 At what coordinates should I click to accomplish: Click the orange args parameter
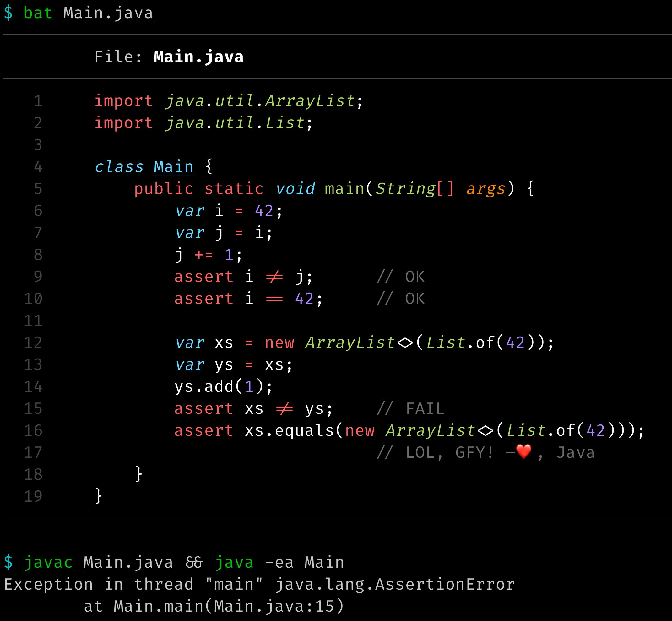(x=486, y=189)
